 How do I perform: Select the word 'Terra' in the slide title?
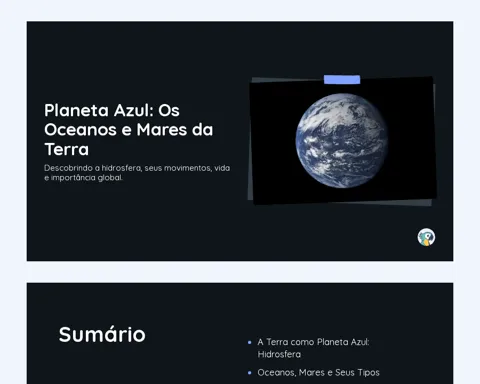pos(67,149)
